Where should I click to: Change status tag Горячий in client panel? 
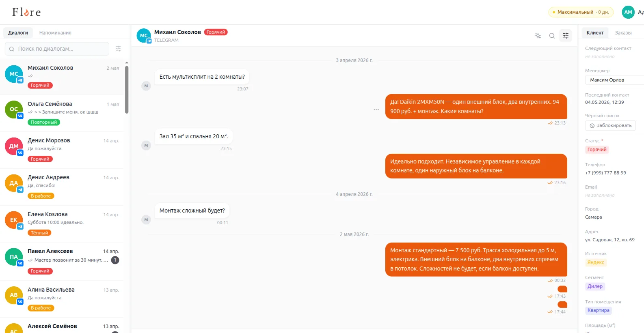coord(597,150)
